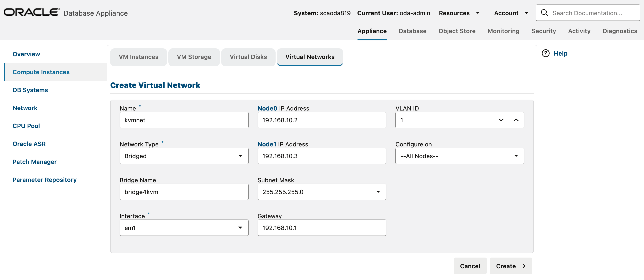Viewport: 644px width, 280px height.
Task: Increment VLAN ID using the up chevron
Action: click(516, 120)
